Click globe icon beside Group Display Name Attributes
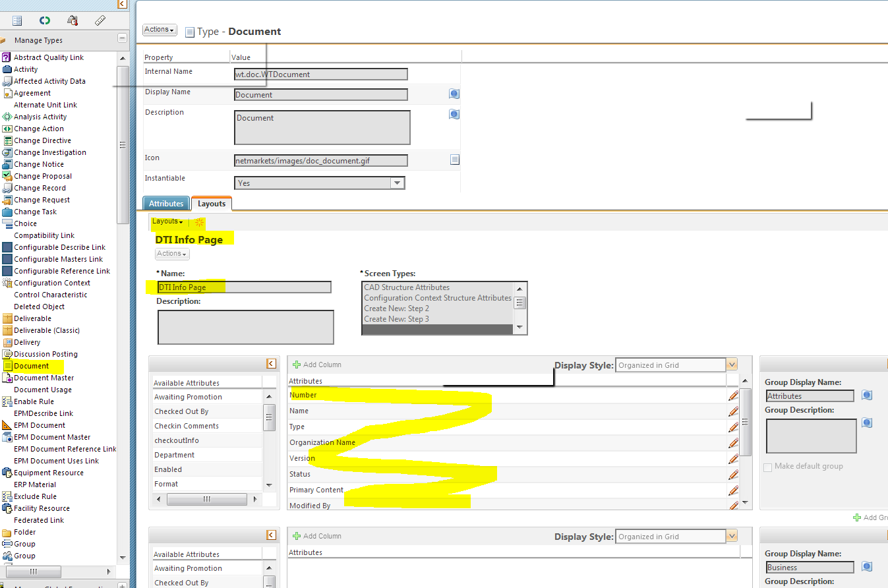The height and width of the screenshot is (588, 888). point(867,396)
